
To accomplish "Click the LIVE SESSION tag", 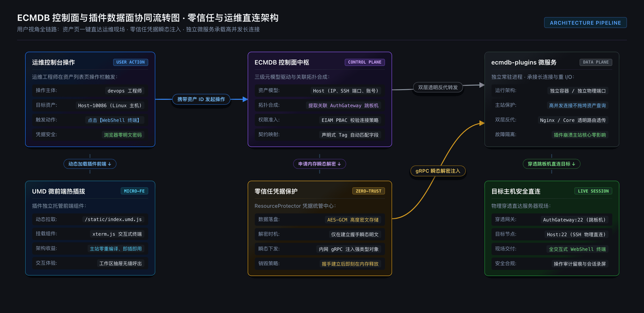I will click(x=593, y=191).
